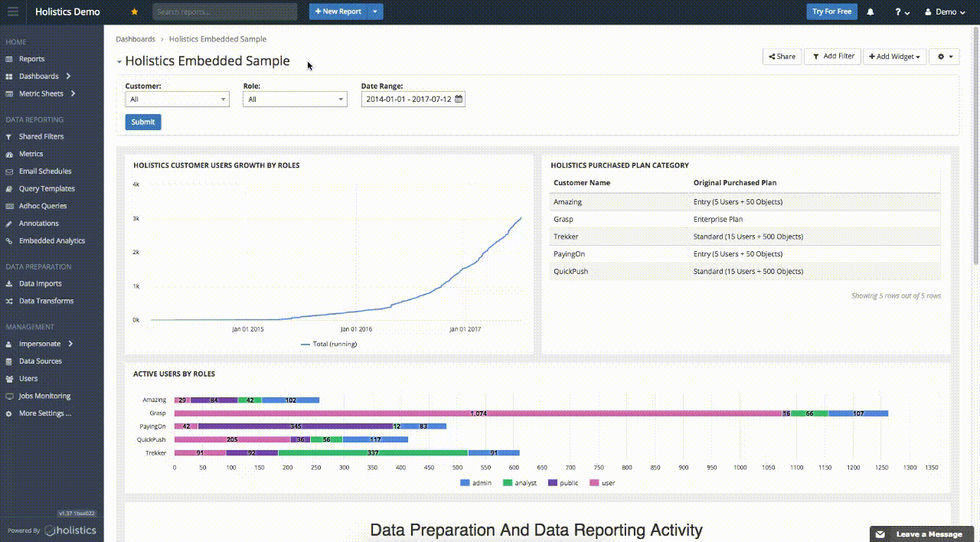980x542 pixels.
Task: Click the Embedded Analytics sidebar icon
Action: pos(9,241)
